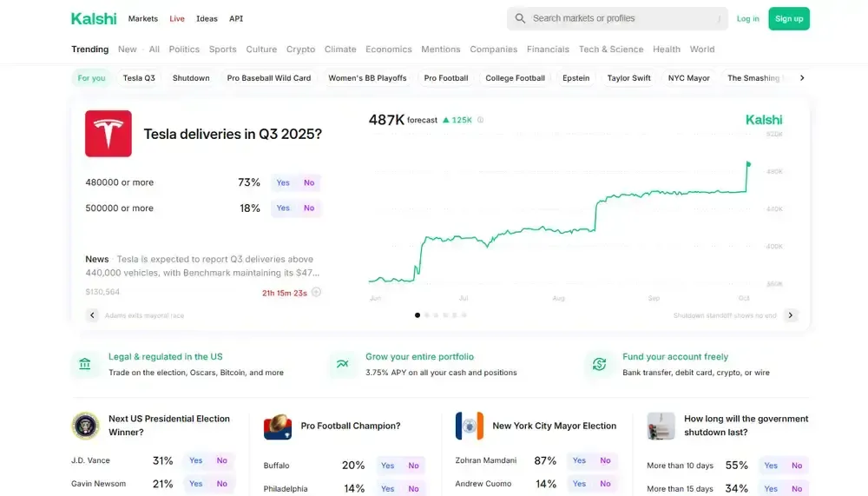Switch to the Trending category tab
Viewport: 868px width, 496px height.
89,50
